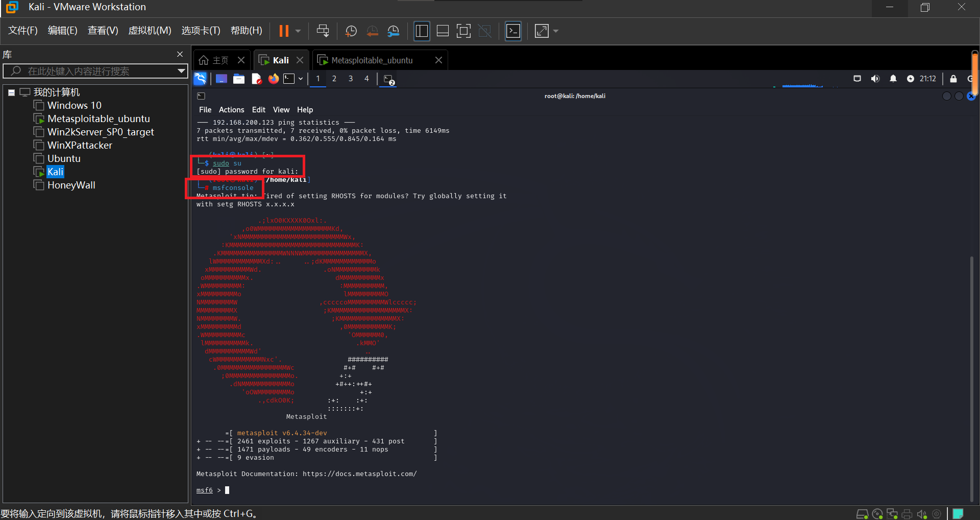
Task: Open the 选项卡(T) menu
Action: coord(201,31)
